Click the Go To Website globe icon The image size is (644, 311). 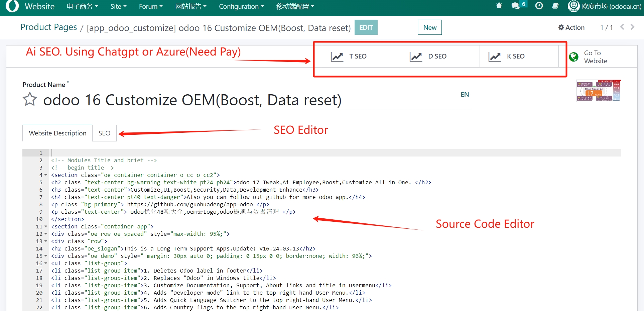pos(574,57)
